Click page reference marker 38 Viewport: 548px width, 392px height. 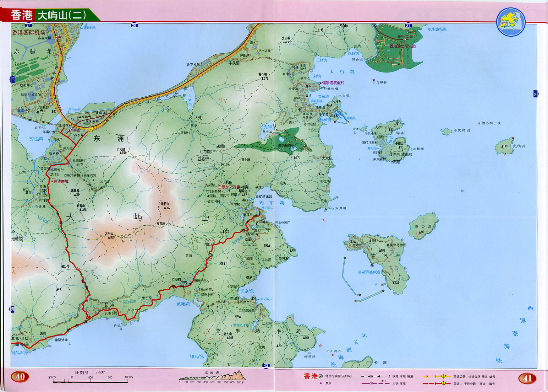tap(13, 80)
